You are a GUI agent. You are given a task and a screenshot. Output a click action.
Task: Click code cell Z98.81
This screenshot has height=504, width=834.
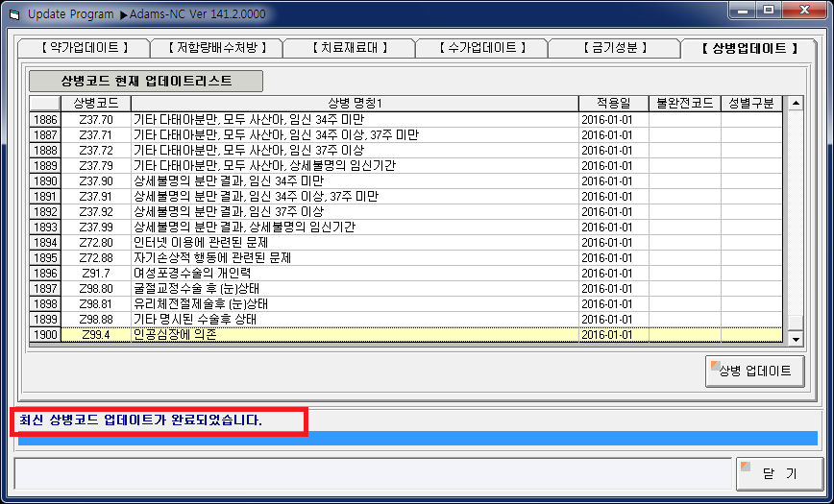point(96,304)
